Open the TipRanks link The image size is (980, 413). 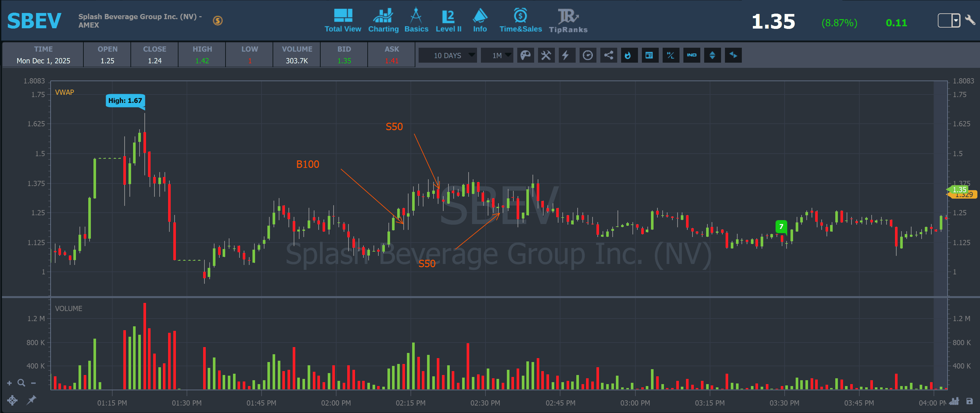pyautogui.click(x=568, y=21)
